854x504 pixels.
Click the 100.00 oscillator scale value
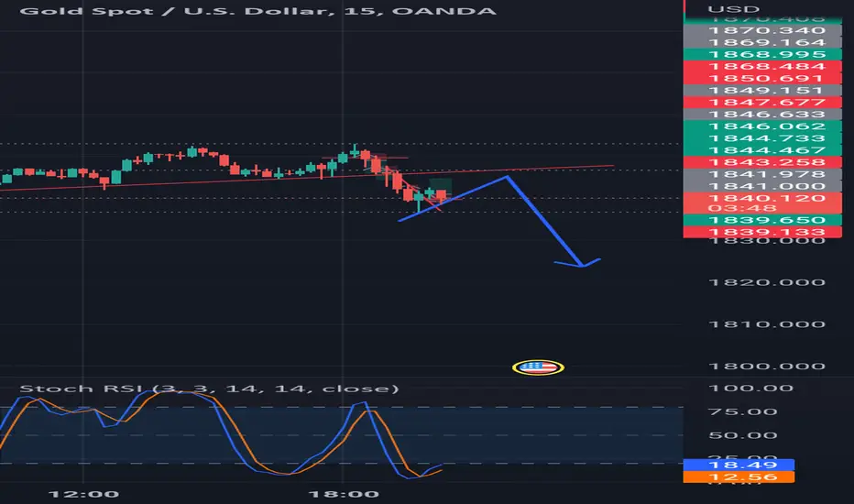coord(750,389)
